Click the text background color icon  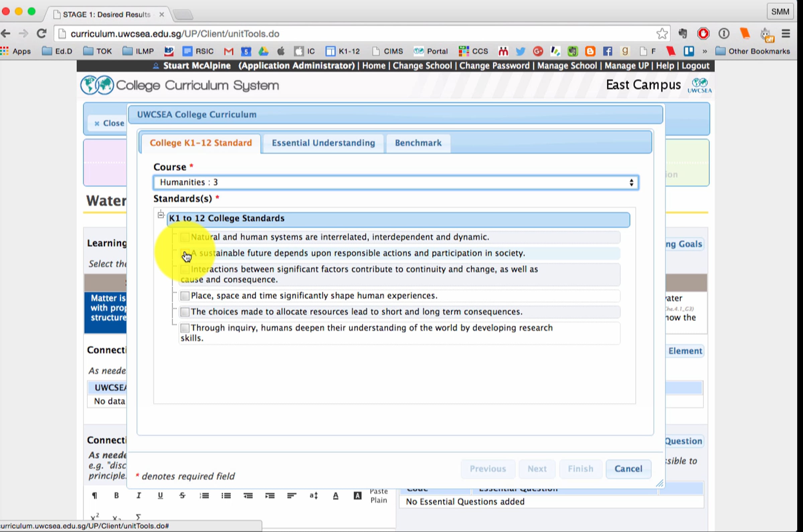point(357,496)
